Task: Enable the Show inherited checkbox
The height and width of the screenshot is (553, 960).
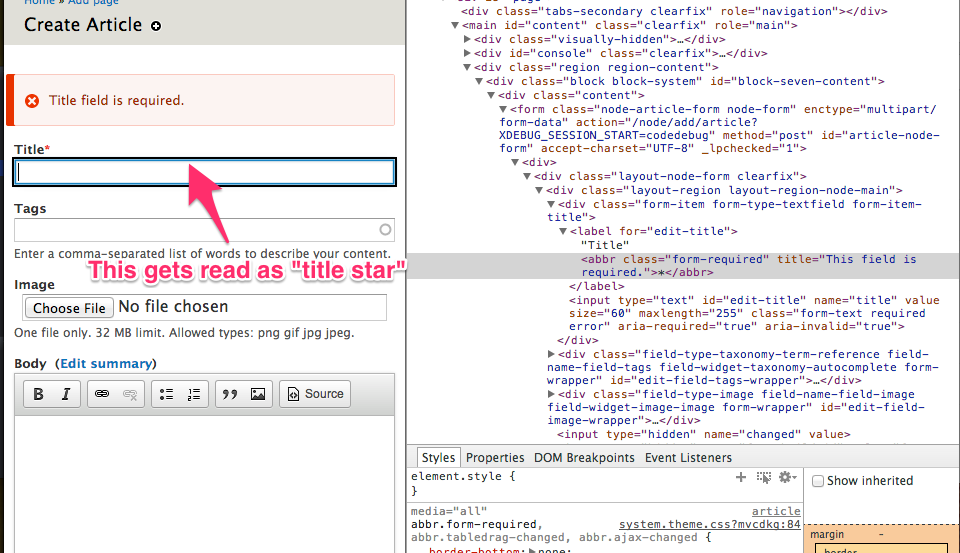Action: pos(818,481)
